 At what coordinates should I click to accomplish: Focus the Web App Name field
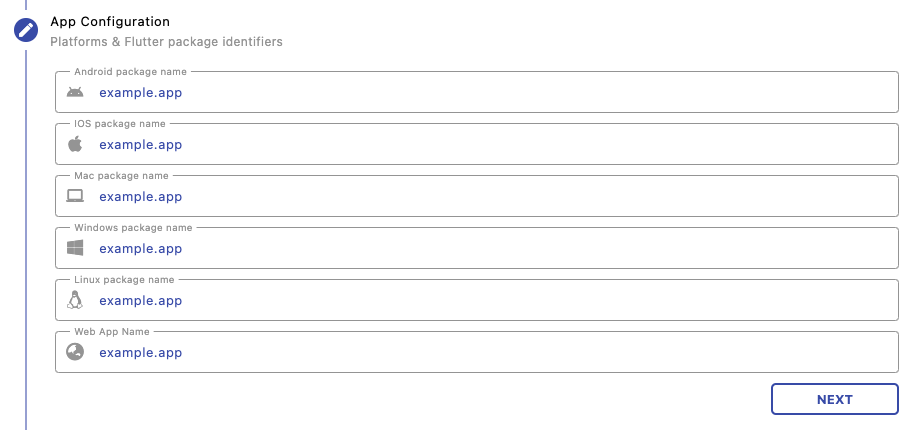coord(490,353)
